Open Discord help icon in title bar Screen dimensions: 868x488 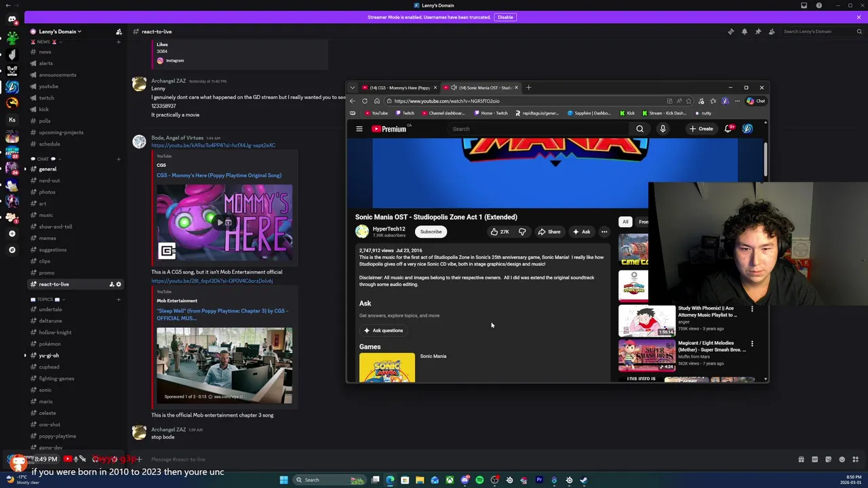(x=818, y=5)
